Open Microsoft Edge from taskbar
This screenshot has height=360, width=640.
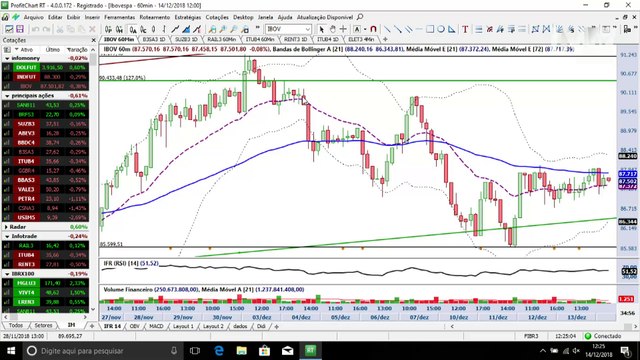click(219, 351)
